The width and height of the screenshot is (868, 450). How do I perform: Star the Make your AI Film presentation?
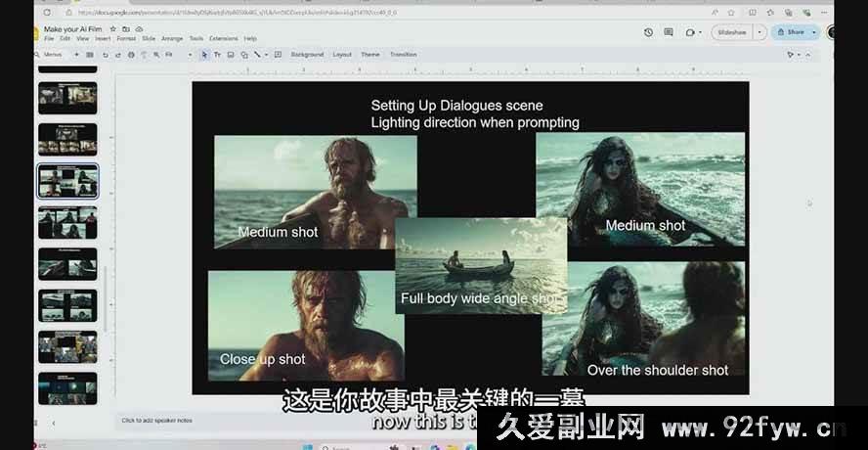[x=113, y=29]
